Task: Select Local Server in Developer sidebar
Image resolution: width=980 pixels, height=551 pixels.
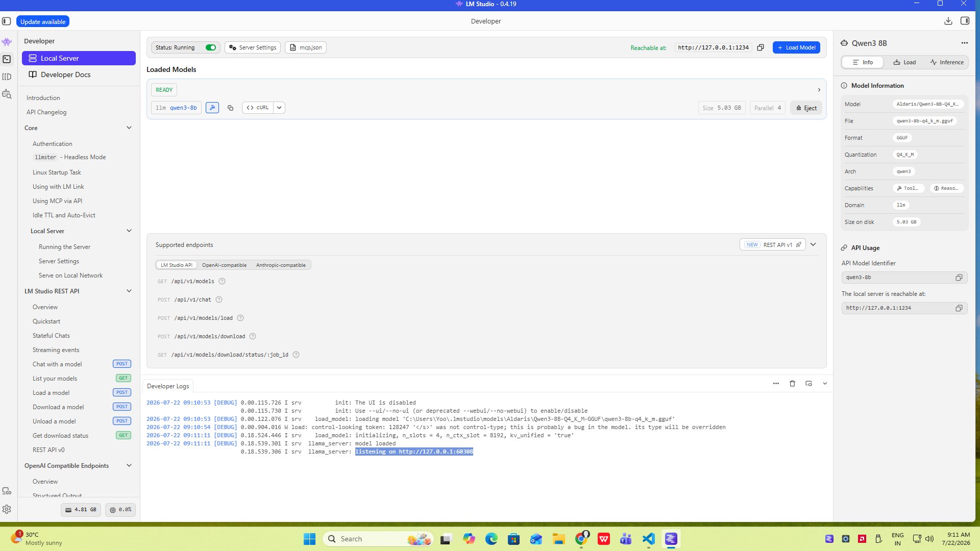Action: point(79,58)
